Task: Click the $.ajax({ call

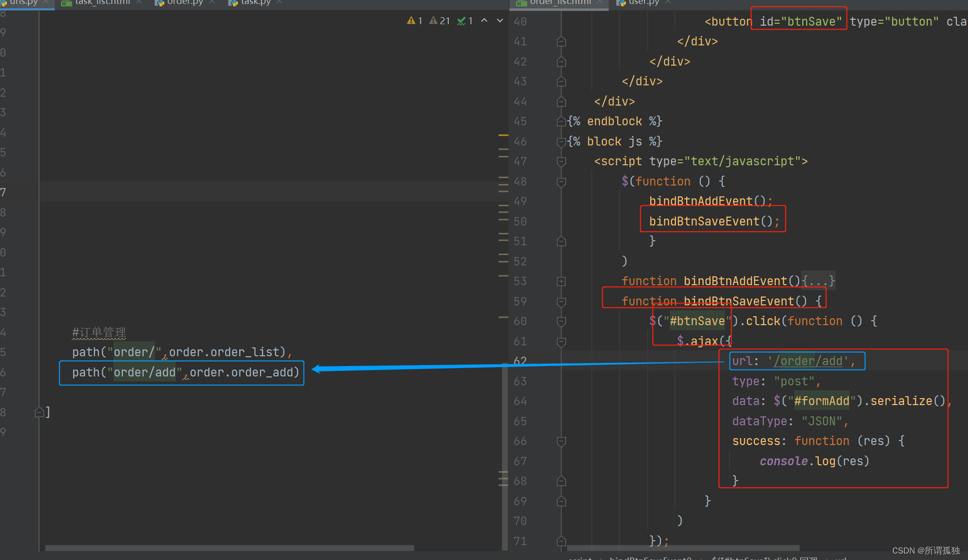Action: tap(704, 341)
